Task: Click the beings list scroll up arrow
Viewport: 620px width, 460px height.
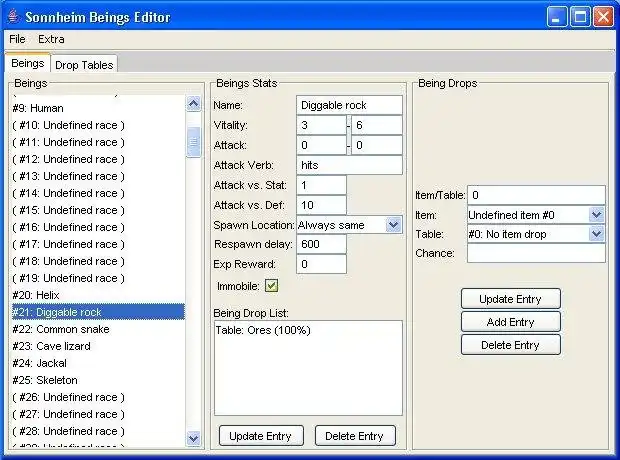Action: tap(193, 104)
